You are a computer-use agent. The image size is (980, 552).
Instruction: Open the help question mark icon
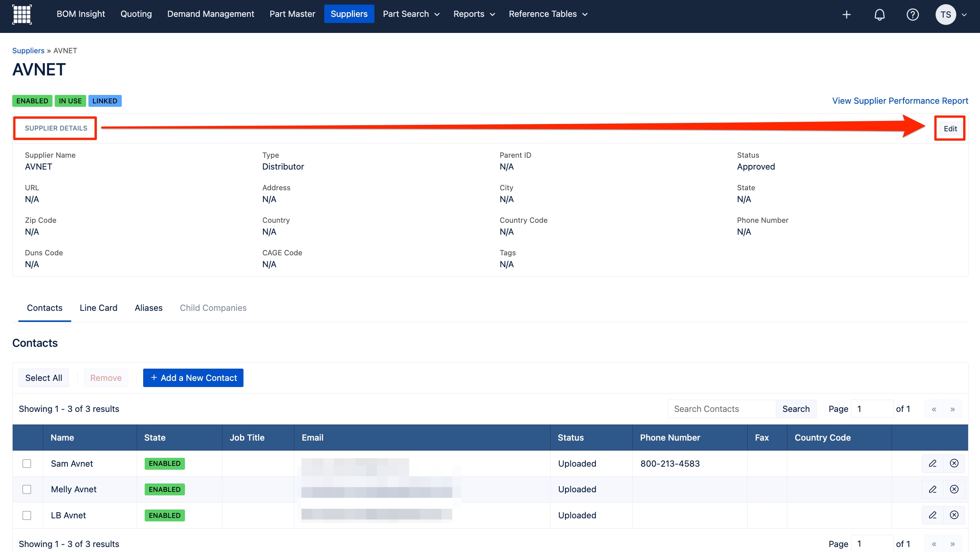coord(913,15)
